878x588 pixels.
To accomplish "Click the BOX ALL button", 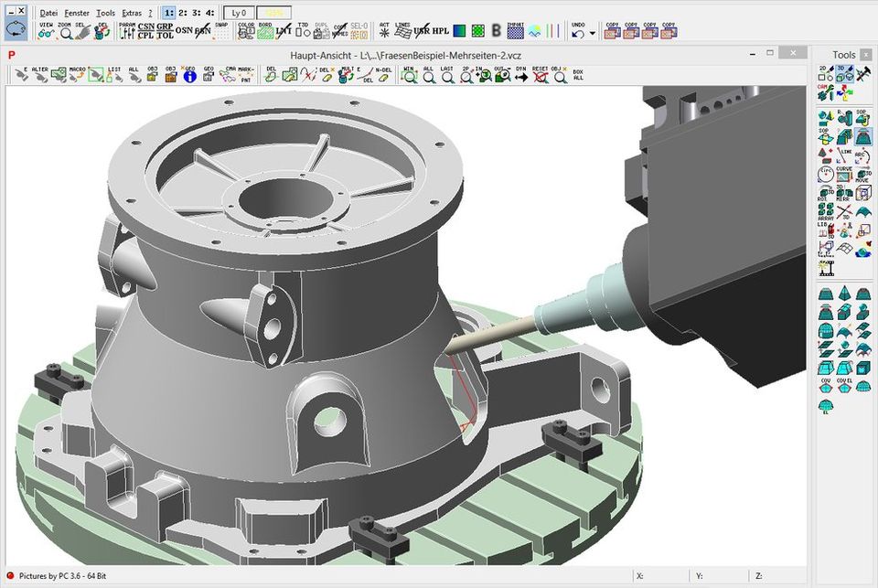I will coord(578,74).
